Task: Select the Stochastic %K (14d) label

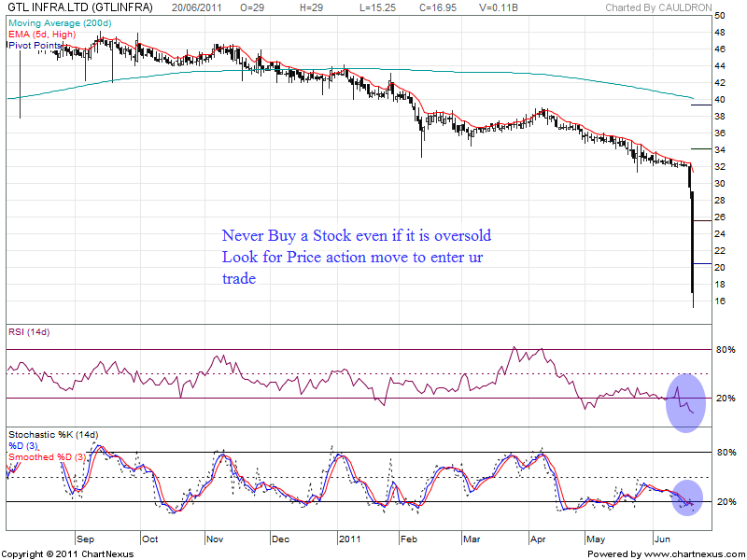Action: [53, 435]
